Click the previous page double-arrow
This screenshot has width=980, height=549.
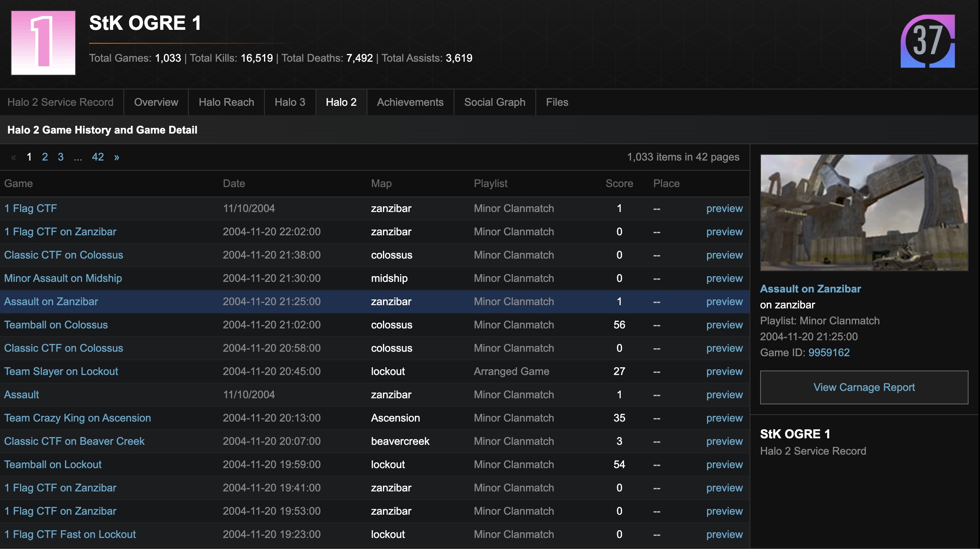(x=13, y=157)
